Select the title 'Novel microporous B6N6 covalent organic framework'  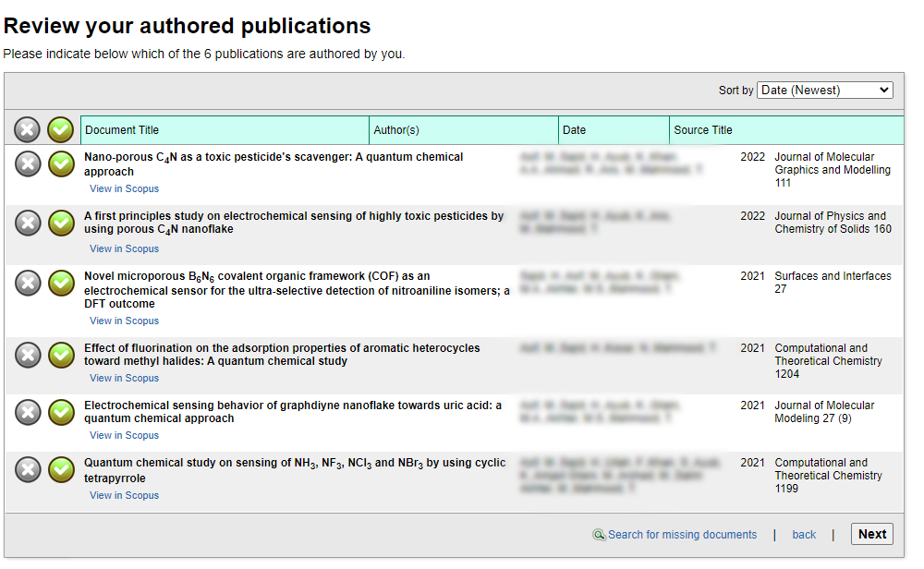297,290
